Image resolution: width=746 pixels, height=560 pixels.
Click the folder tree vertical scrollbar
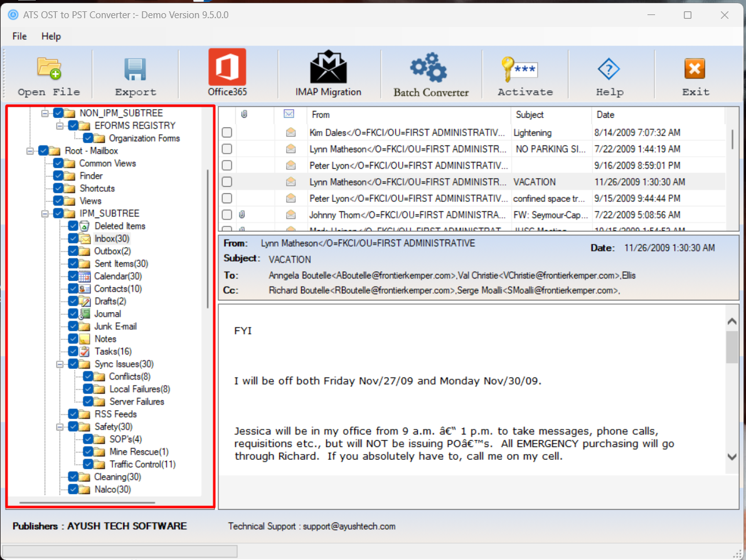pyautogui.click(x=208, y=239)
